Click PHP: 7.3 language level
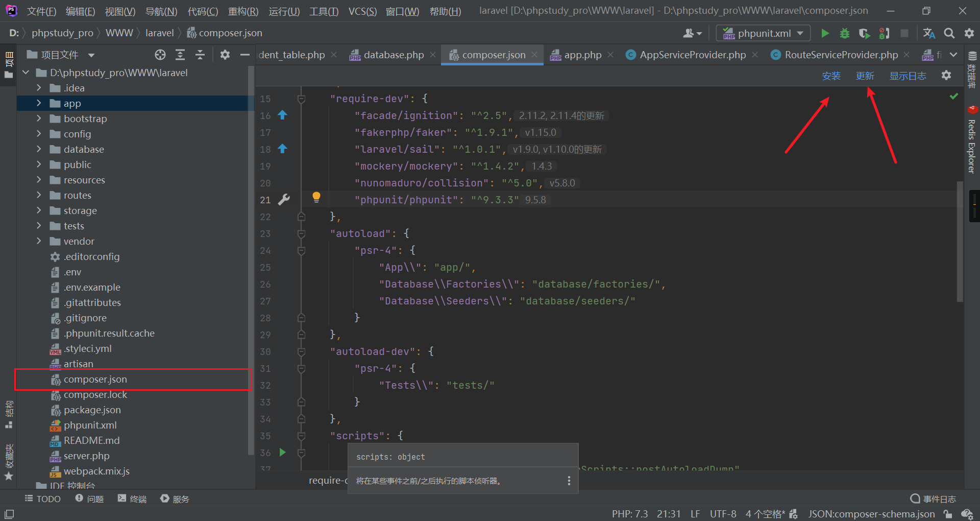 pos(630,514)
